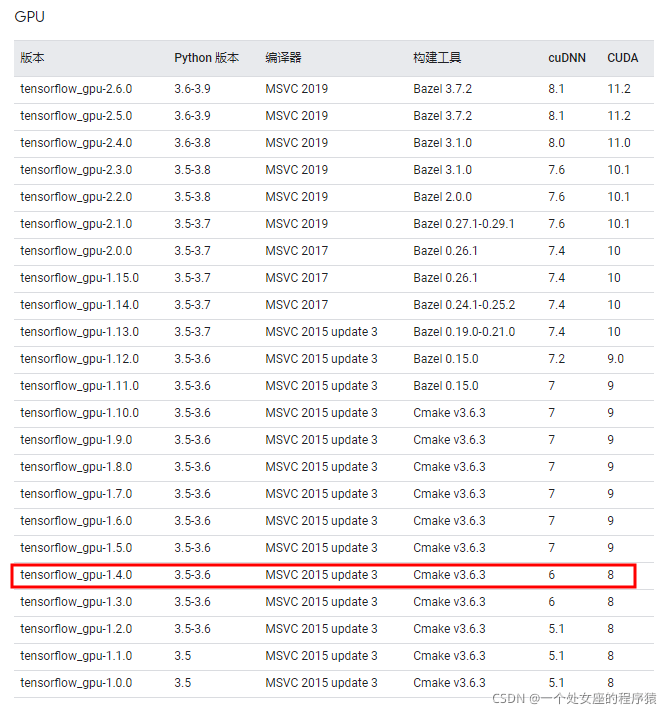Click Python 3.5-3.8 in the tensorflow_gpu-2.3.0 row

pyautogui.click(x=192, y=170)
